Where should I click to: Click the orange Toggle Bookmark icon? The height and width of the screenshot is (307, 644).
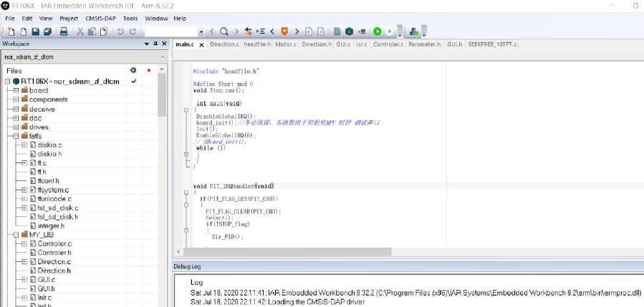[x=284, y=31]
